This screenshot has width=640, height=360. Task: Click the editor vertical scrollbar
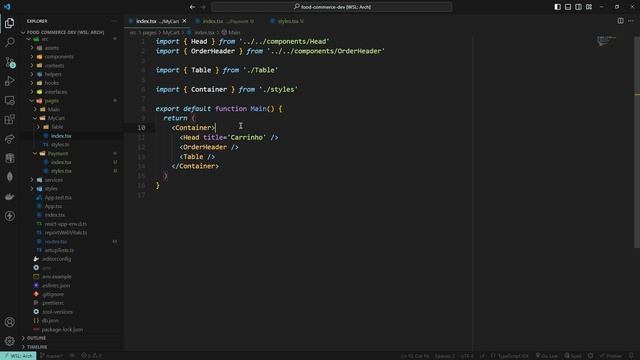[637, 141]
